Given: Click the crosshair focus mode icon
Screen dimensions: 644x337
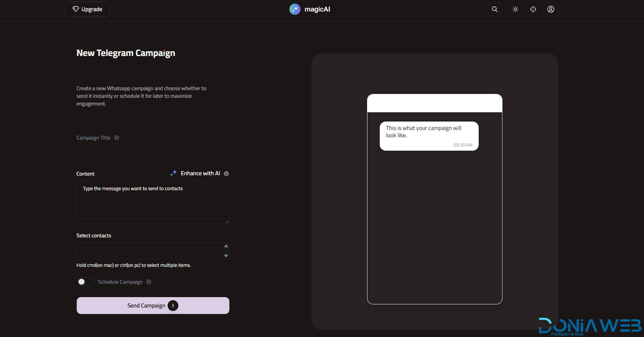Looking at the screenshot, I should [x=533, y=9].
